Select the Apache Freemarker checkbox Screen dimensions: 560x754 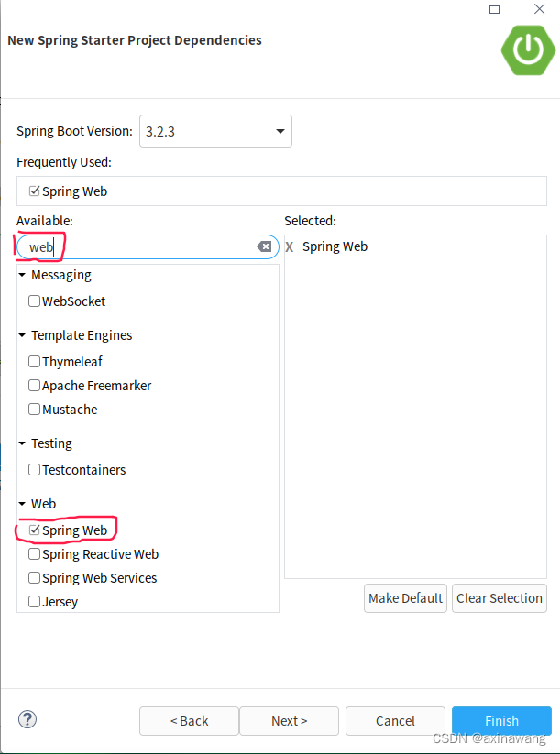click(x=34, y=385)
